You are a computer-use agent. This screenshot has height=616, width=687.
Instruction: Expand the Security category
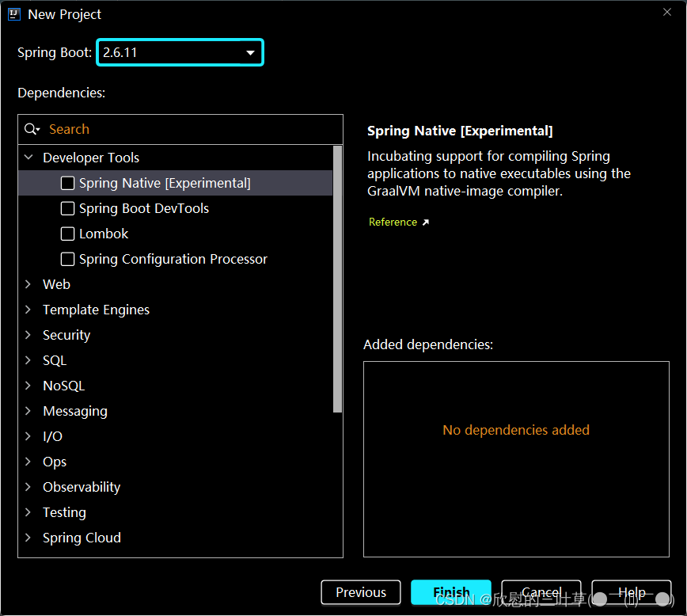[x=28, y=335]
